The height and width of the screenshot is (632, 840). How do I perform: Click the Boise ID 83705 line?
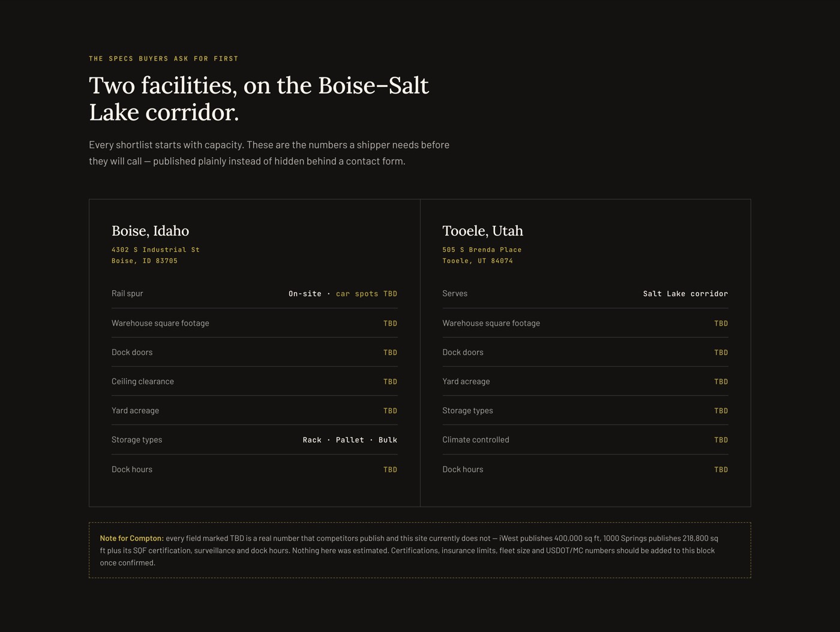click(145, 261)
